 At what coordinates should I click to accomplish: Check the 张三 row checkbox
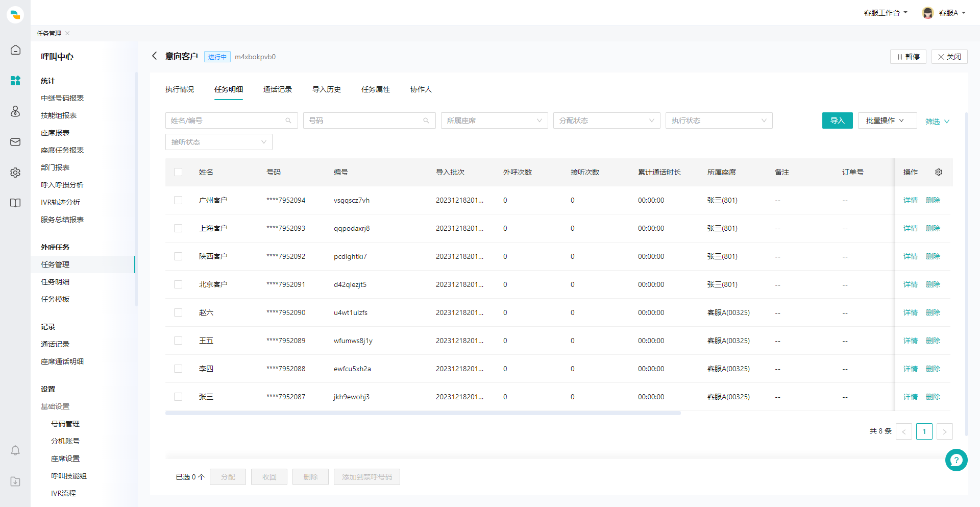[x=178, y=397]
